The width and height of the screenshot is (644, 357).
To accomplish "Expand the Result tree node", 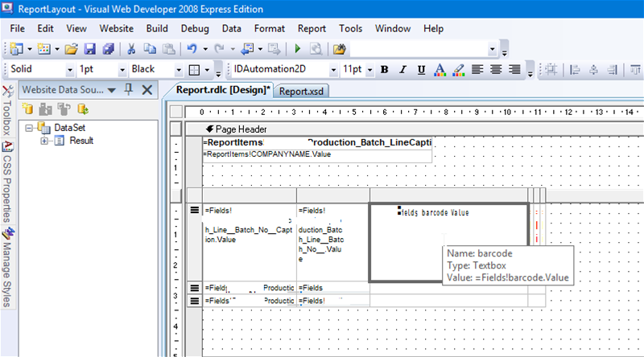I will (44, 142).
